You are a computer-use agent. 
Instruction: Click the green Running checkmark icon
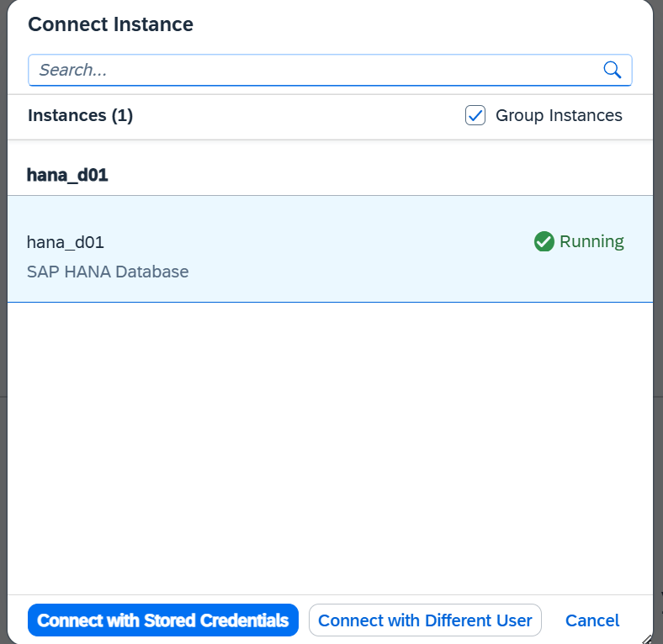(x=544, y=242)
